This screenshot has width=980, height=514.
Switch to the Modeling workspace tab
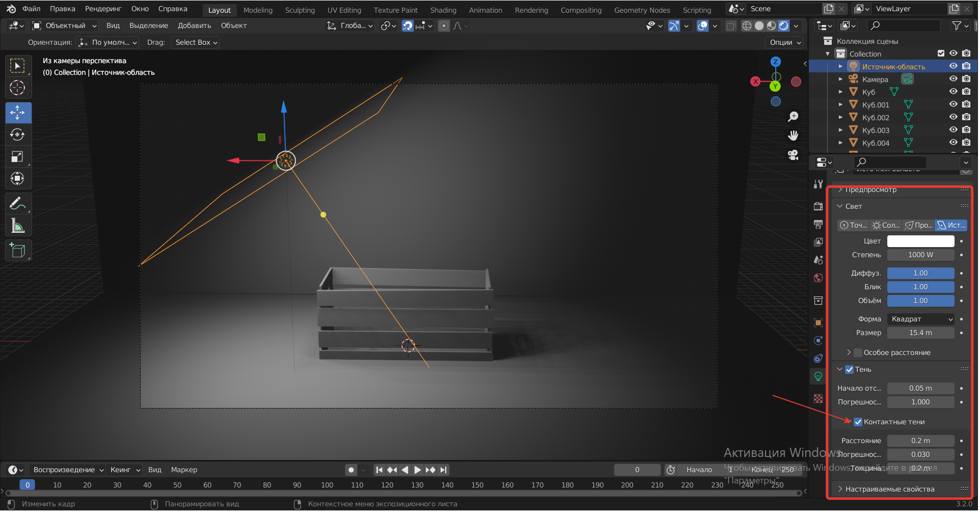(x=258, y=10)
